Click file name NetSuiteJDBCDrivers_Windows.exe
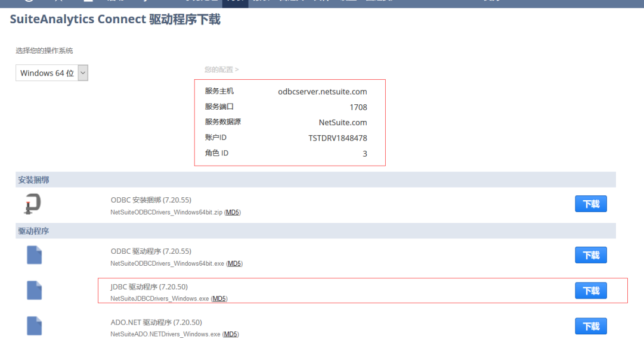 159,299
